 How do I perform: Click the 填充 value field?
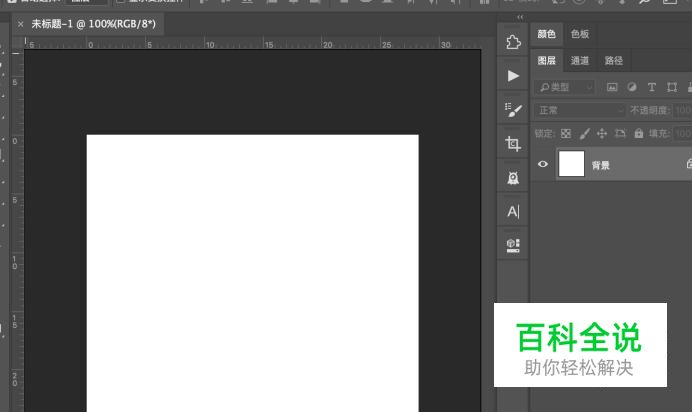coord(683,133)
